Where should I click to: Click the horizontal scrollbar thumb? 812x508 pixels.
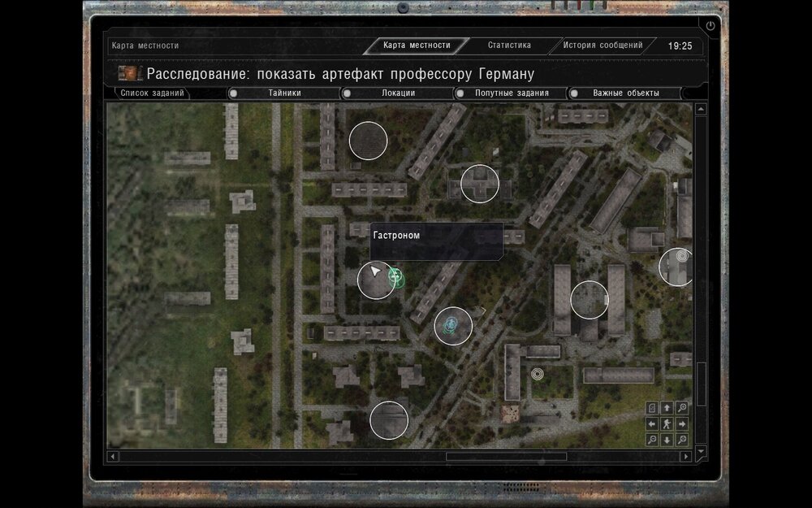click(x=506, y=456)
